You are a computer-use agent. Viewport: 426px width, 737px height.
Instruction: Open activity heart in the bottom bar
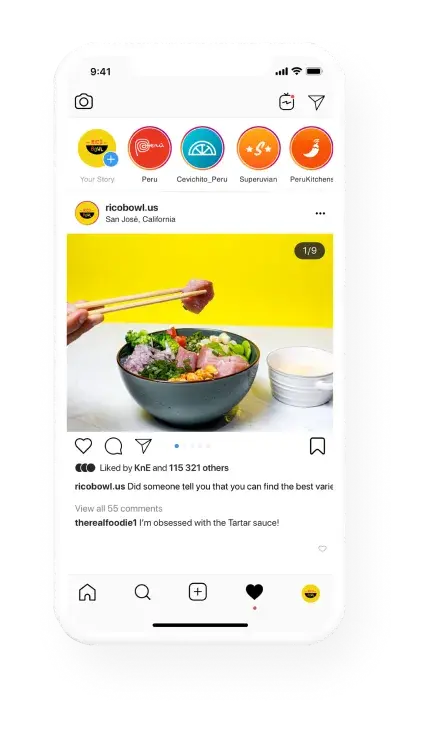(x=254, y=592)
